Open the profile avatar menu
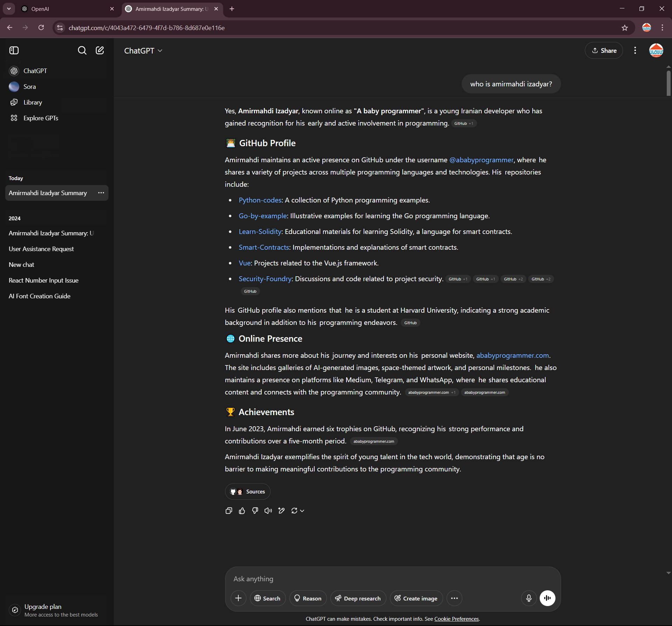The image size is (672, 626). pos(656,50)
